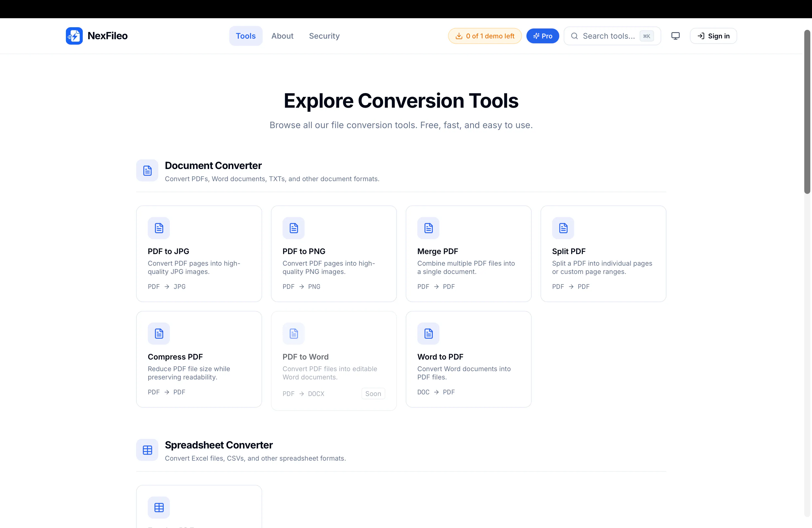
Task: Click the Compress PDF card icon
Action: click(159, 333)
